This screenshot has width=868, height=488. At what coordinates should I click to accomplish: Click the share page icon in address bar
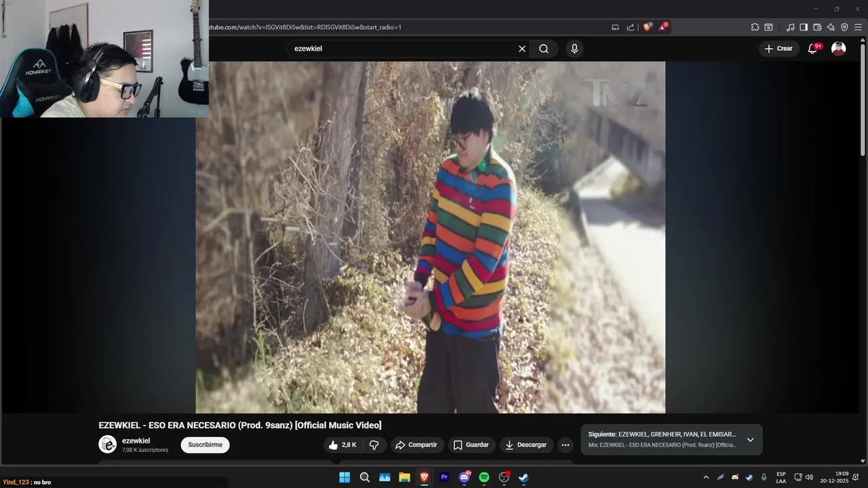coord(631,27)
